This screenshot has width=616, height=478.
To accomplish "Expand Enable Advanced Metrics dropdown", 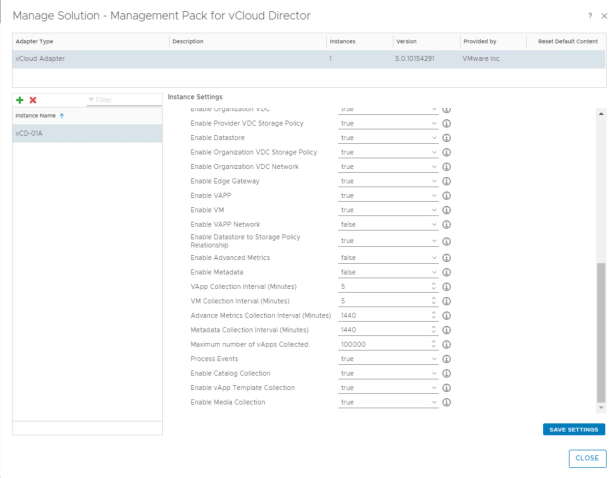I will pyautogui.click(x=388, y=257).
